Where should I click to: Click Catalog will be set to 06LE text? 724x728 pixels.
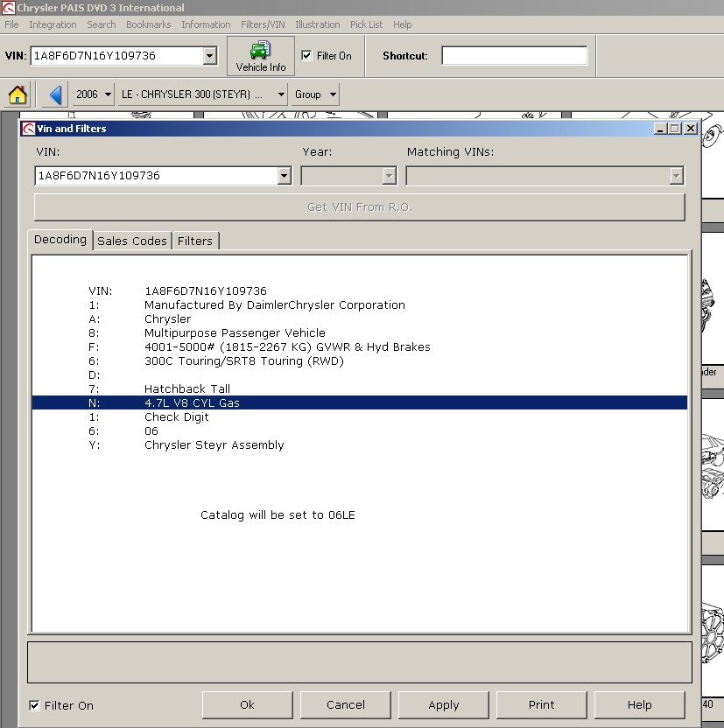click(278, 514)
